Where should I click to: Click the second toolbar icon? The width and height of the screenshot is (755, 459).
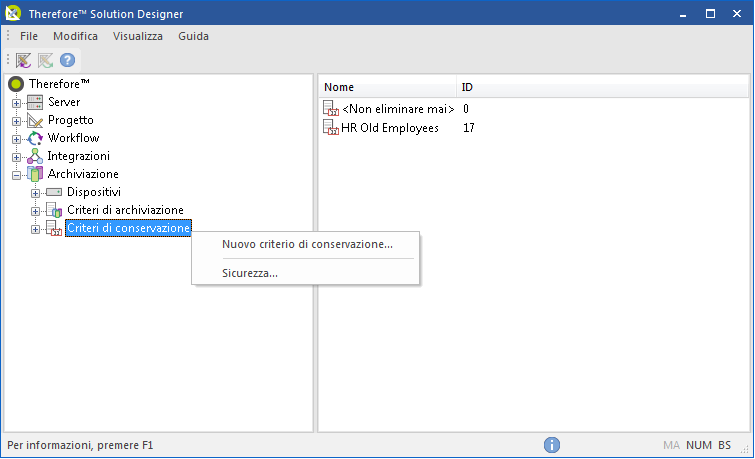(46, 61)
